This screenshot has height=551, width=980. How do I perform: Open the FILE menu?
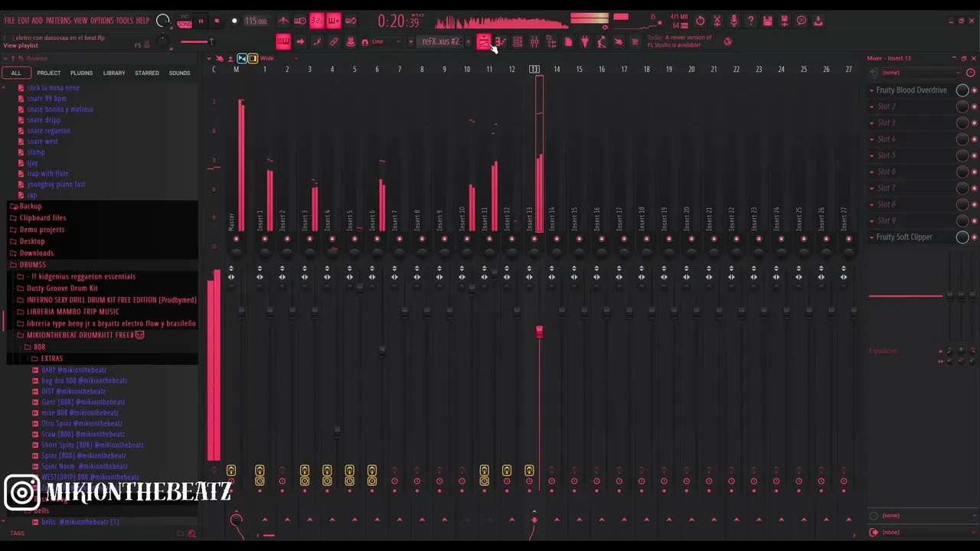click(10, 21)
